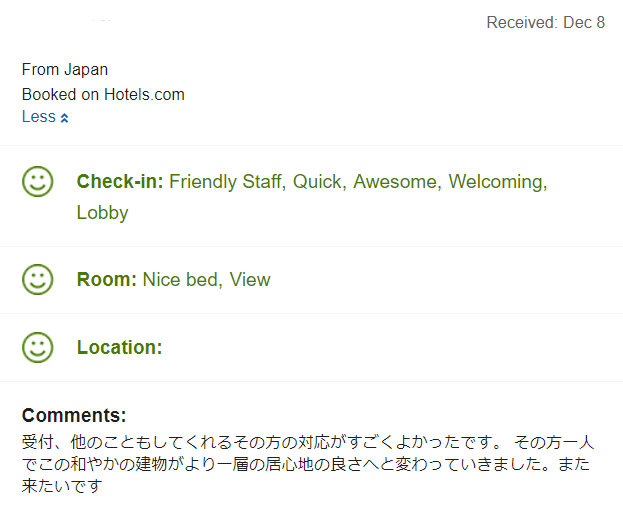The height and width of the screenshot is (507, 623).
Task: Click the Room smiley face icon
Action: coord(37,279)
